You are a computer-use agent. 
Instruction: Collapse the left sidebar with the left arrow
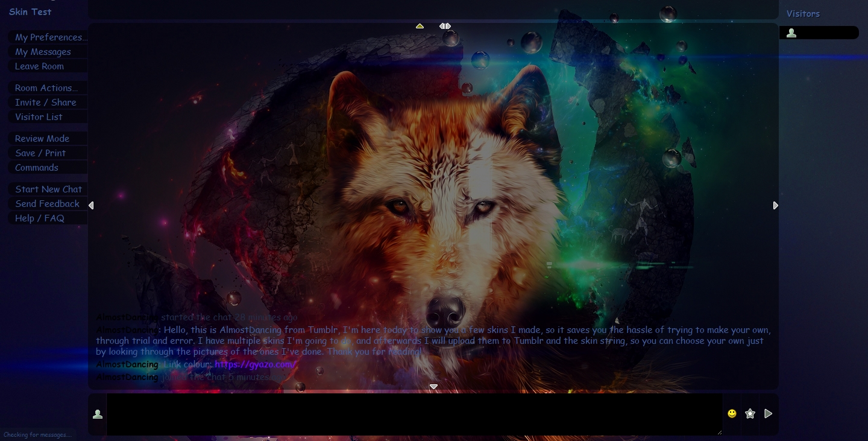coord(91,206)
